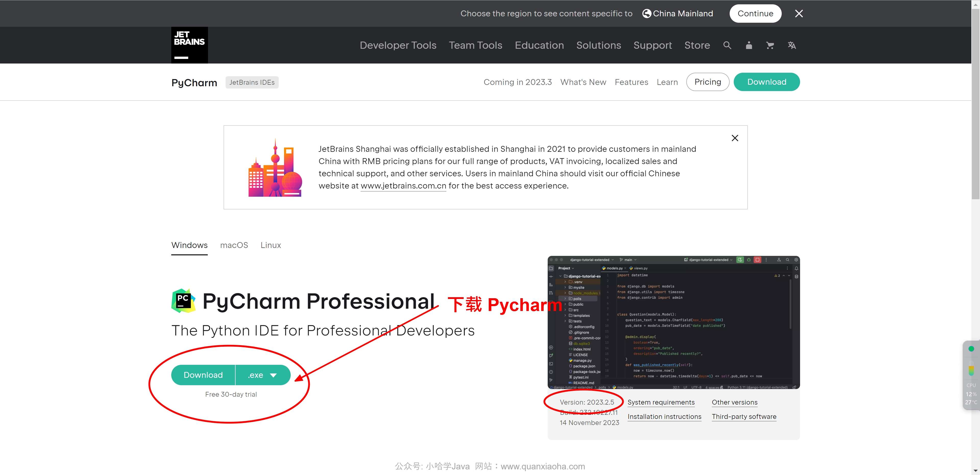Switch to the Linux tab
This screenshot has height=475, width=980.
[x=271, y=245]
